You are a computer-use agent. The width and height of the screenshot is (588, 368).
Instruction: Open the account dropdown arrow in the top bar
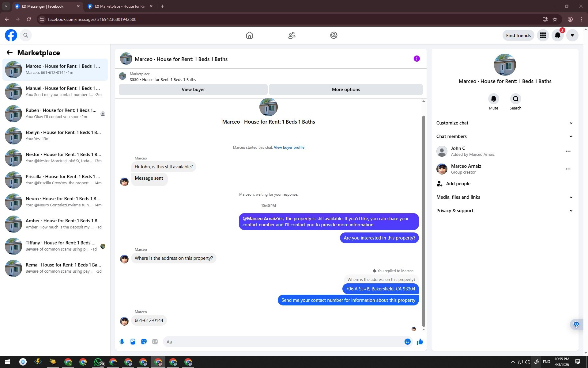tap(572, 35)
